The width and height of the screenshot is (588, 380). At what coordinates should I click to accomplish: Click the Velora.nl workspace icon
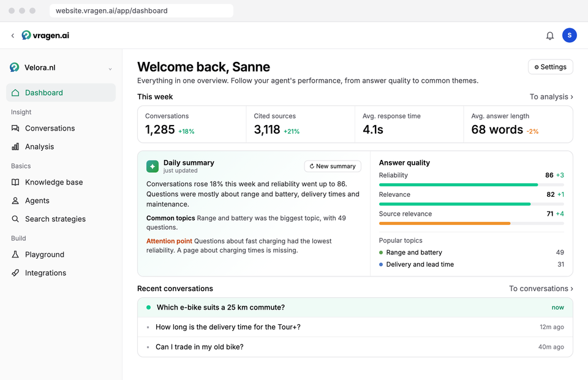(15, 67)
